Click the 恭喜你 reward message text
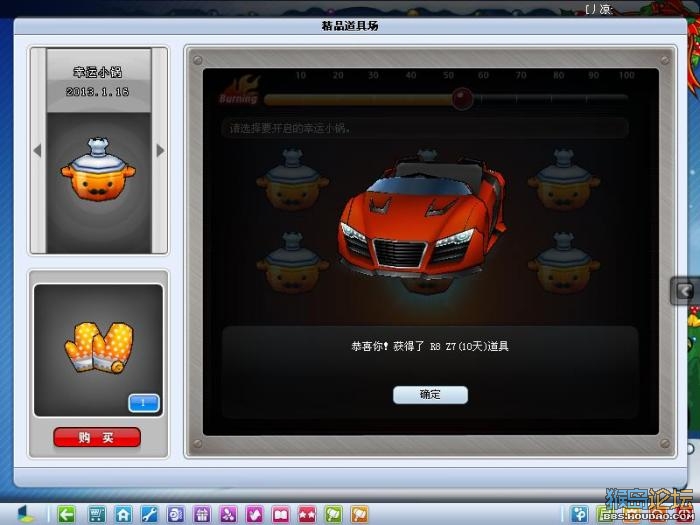This screenshot has width=700, height=525. point(430,346)
